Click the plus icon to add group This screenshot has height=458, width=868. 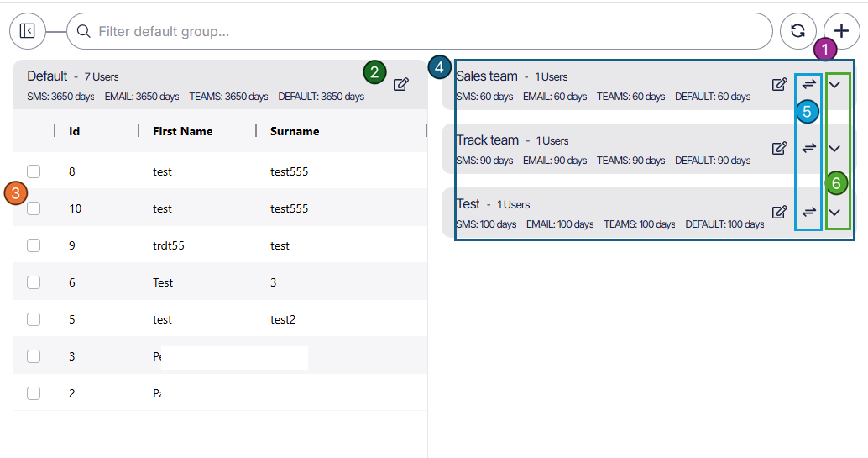click(841, 31)
